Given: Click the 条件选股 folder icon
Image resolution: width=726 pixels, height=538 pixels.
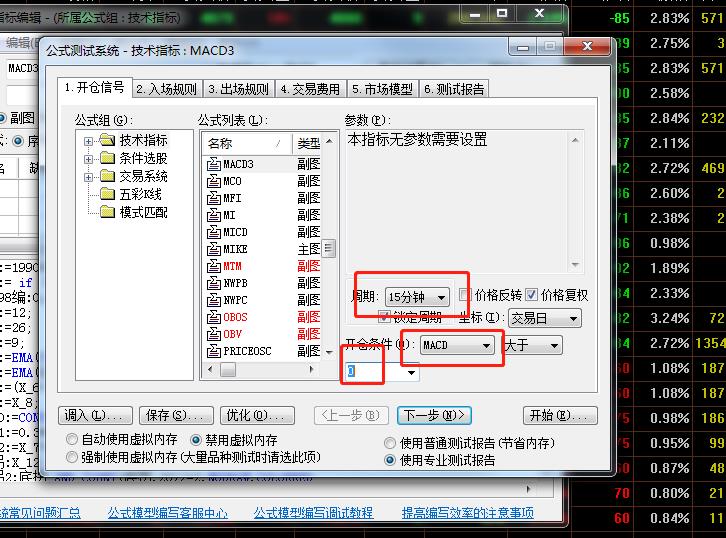Looking at the screenshot, I should (x=107, y=158).
